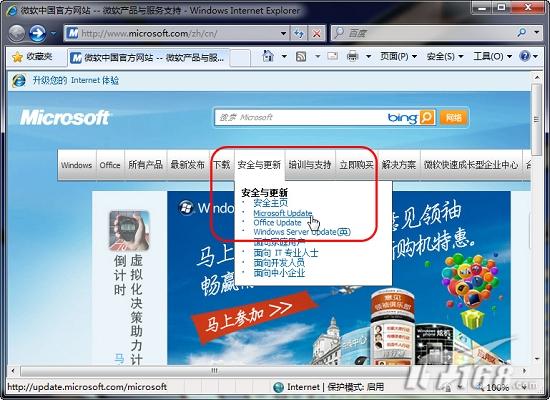Expand the Print dropdown arrow
The image size is (550, 400).
coord(369,56)
